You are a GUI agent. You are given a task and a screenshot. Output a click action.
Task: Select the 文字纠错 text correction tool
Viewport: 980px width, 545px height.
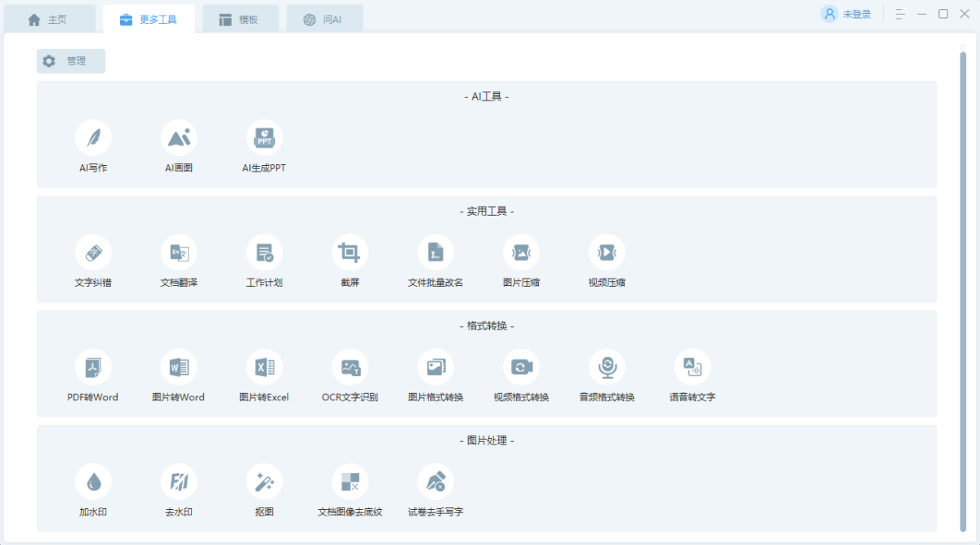click(x=93, y=252)
